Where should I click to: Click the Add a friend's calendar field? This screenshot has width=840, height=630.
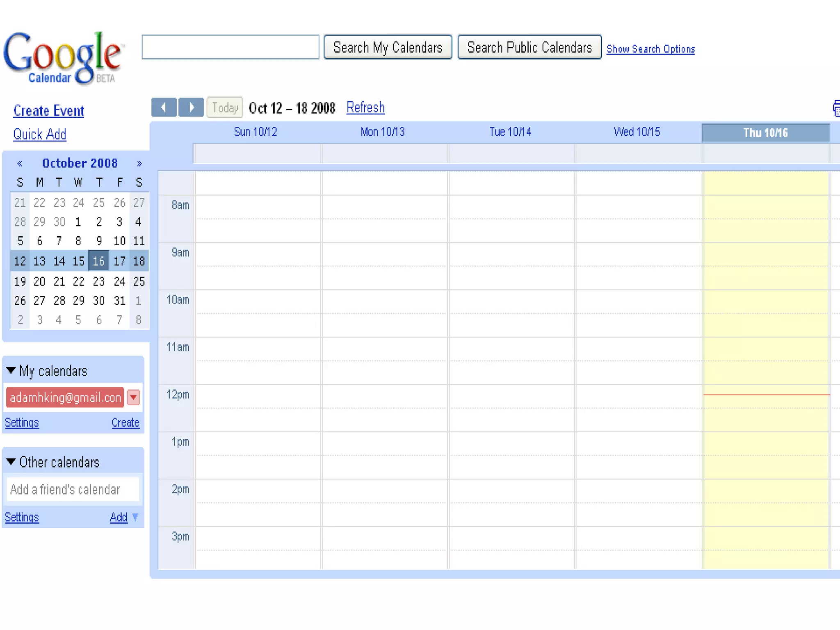click(73, 489)
